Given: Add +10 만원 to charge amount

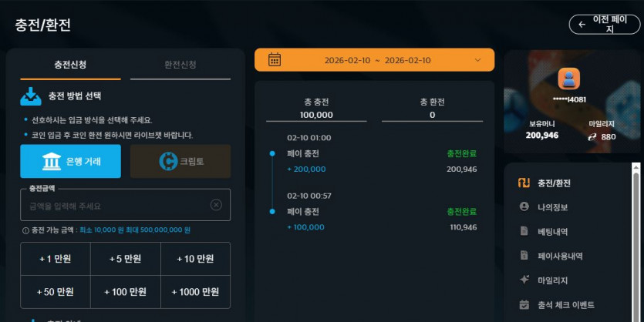Looking at the screenshot, I should click(x=195, y=259).
